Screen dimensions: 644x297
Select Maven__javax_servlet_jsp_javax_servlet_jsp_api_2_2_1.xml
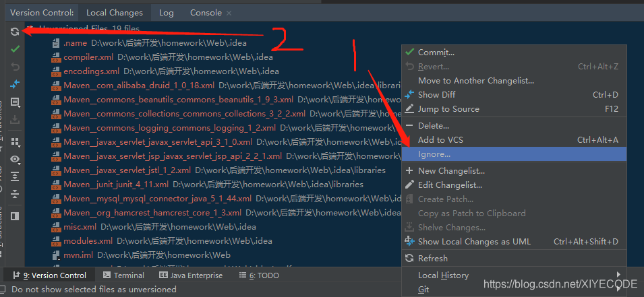(173, 156)
